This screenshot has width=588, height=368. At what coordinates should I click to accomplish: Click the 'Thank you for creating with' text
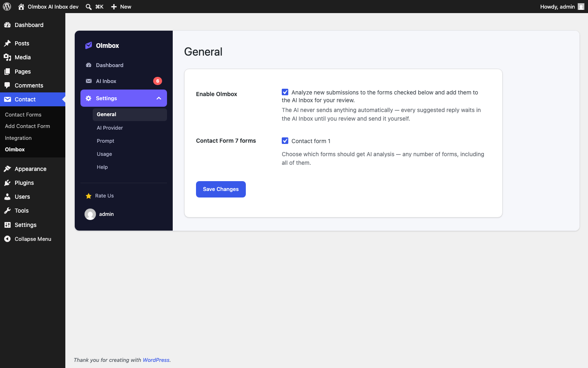(107, 360)
